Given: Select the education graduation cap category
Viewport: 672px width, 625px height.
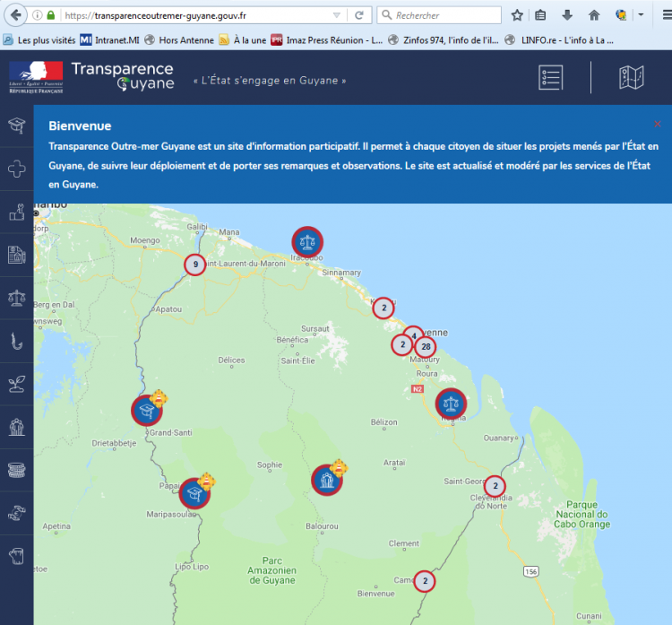Looking at the screenshot, I should pyautogui.click(x=16, y=126).
